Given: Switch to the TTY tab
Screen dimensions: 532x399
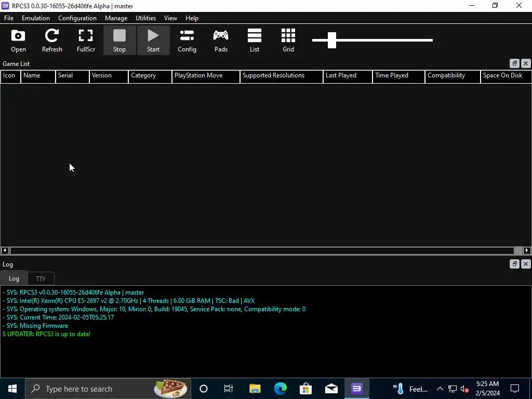Looking at the screenshot, I should point(41,278).
